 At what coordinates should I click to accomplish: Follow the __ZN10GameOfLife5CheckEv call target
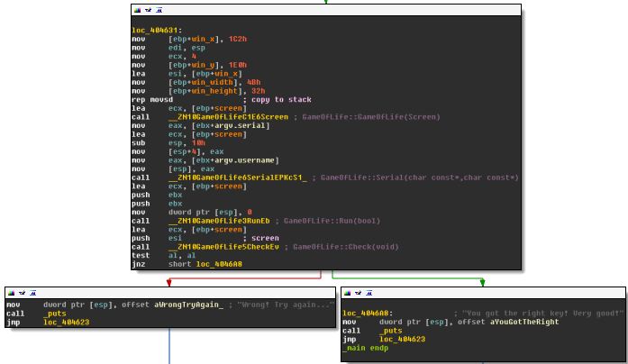pos(223,247)
